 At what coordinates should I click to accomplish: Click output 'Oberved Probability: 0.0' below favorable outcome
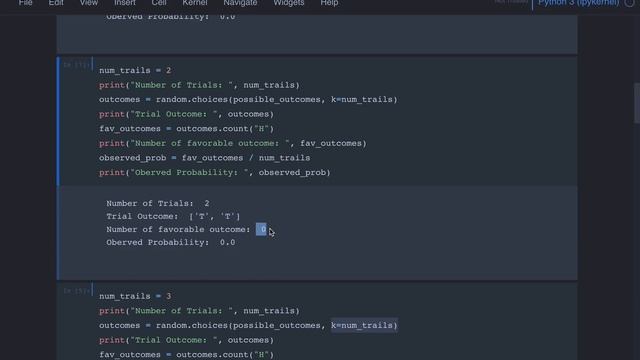(x=171, y=242)
